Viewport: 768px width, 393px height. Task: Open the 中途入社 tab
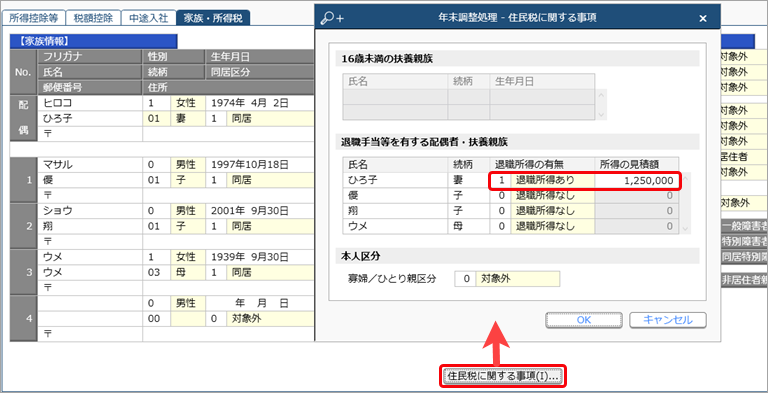(x=148, y=18)
